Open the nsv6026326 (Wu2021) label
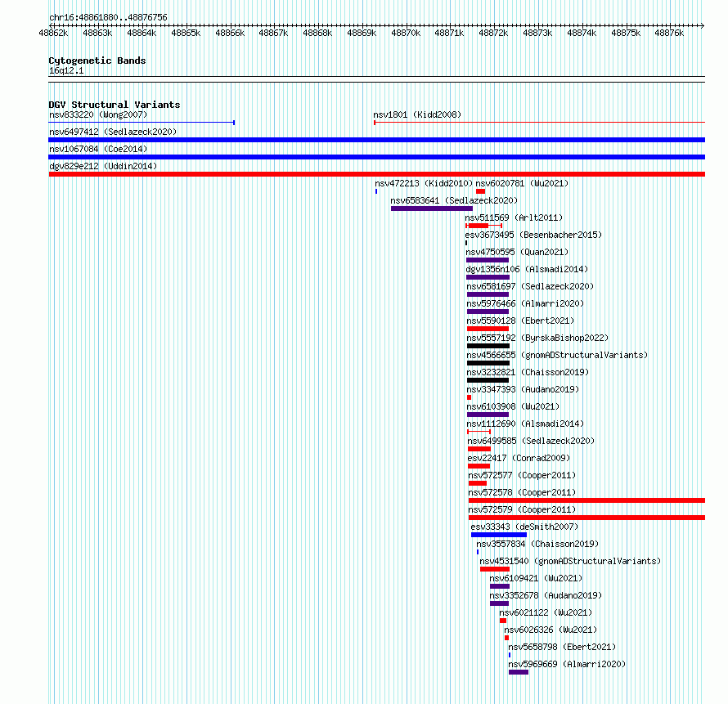The height and width of the screenshot is (704, 728). coord(550,630)
